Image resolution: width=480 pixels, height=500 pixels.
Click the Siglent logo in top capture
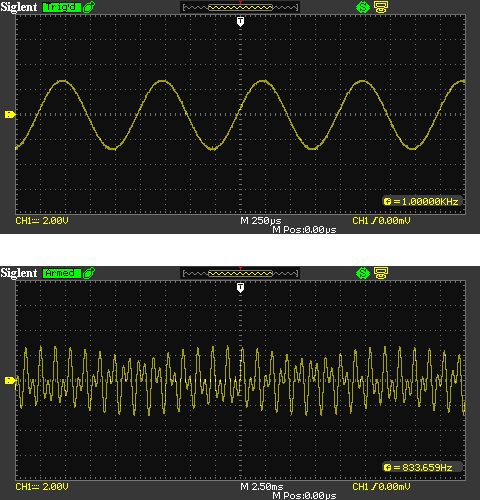click(19, 7)
